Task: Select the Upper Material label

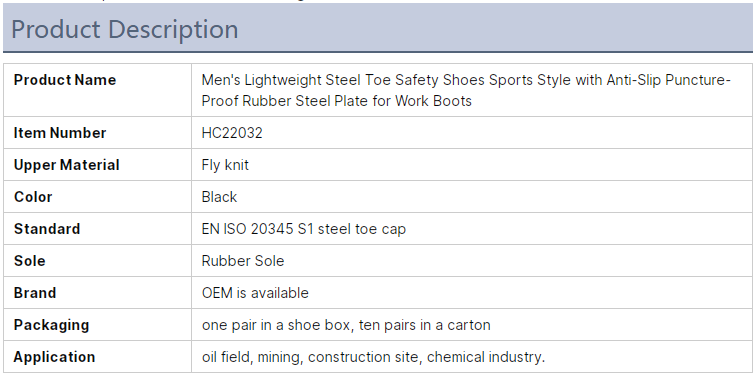Action: tap(67, 165)
